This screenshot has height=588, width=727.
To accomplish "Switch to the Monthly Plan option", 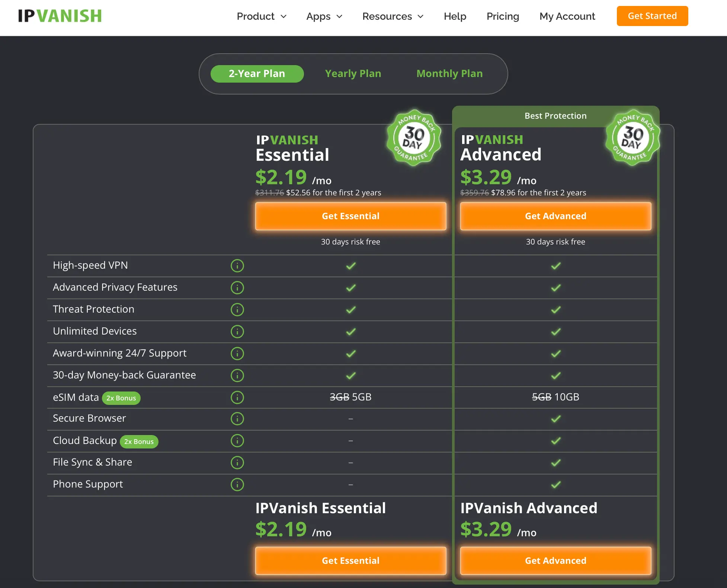I will coord(449,73).
